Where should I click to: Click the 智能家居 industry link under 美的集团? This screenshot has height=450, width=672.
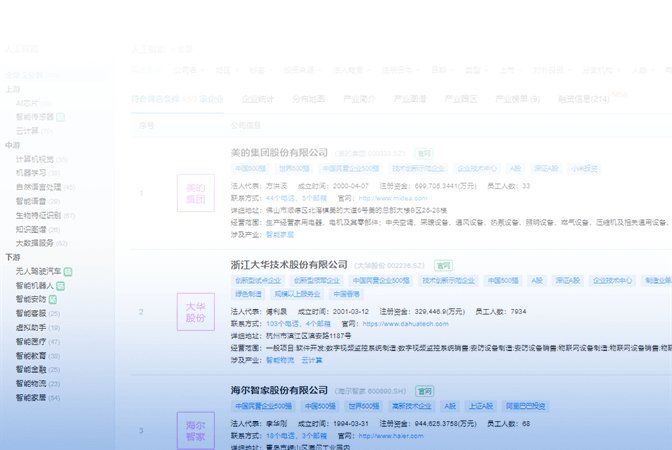[x=280, y=234]
